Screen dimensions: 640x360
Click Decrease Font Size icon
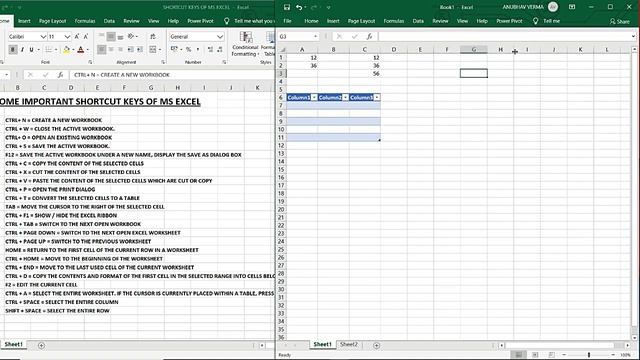pyautogui.click(x=86, y=37)
